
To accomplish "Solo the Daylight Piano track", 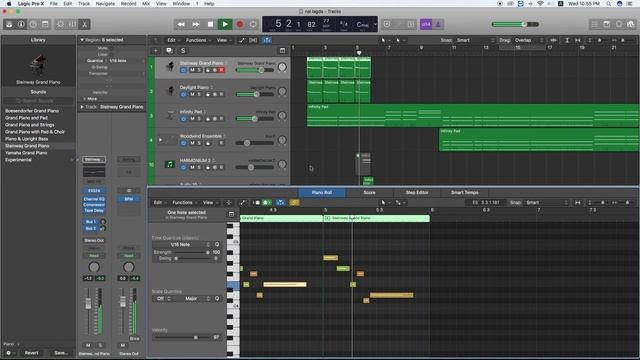I will point(199,94).
